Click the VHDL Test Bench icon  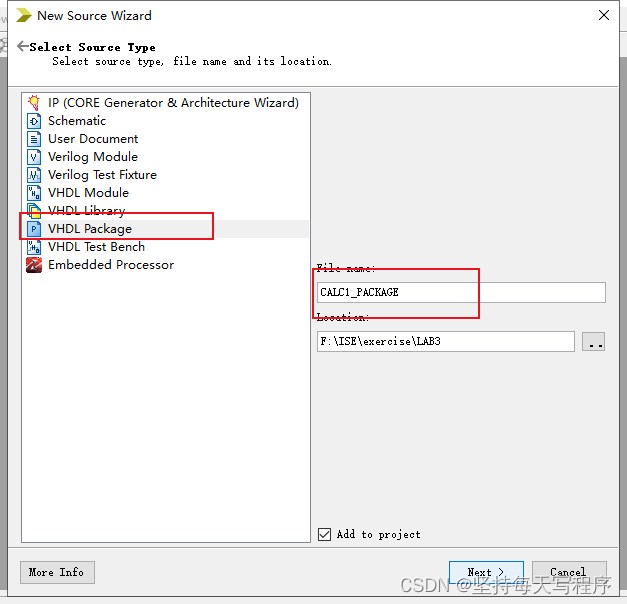[34, 247]
